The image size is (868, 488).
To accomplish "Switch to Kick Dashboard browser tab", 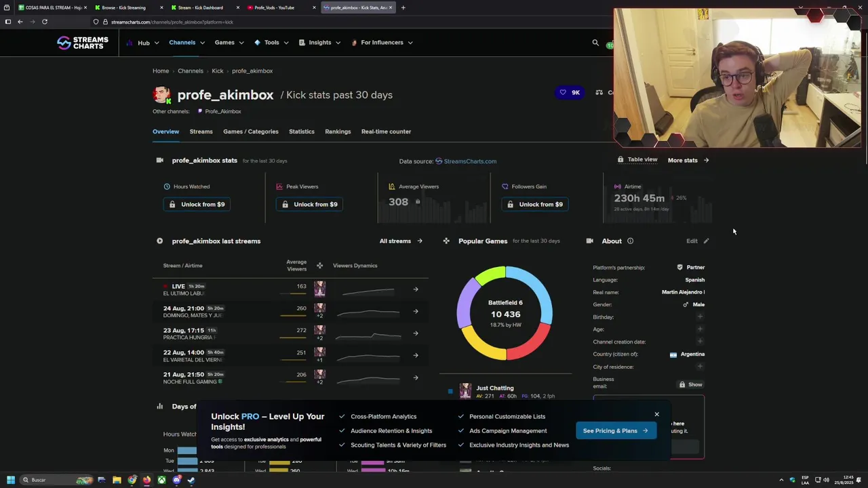I will [205, 7].
